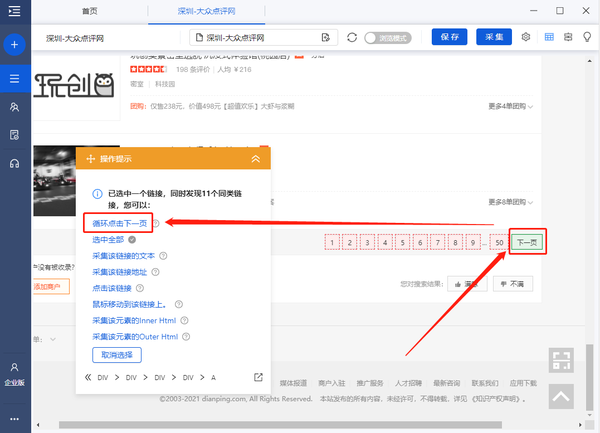Go to pagination page 50
This screenshot has width=600, height=433.
coord(499,243)
